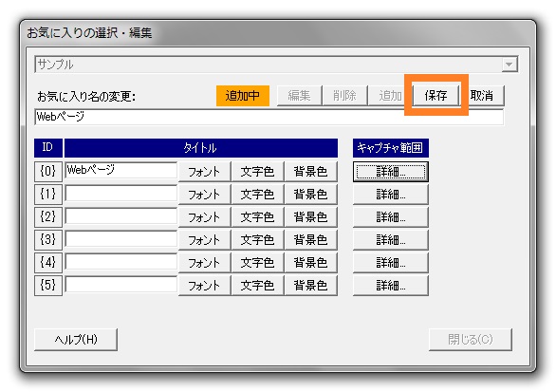
Task: Click the お気に入り名の変更 name input field
Action: coord(269,117)
